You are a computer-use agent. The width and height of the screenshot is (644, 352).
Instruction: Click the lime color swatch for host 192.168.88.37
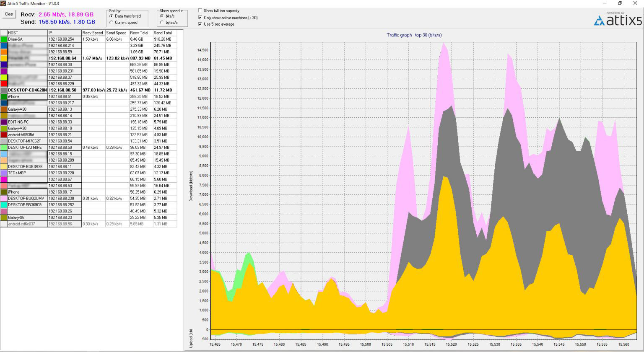3,77
